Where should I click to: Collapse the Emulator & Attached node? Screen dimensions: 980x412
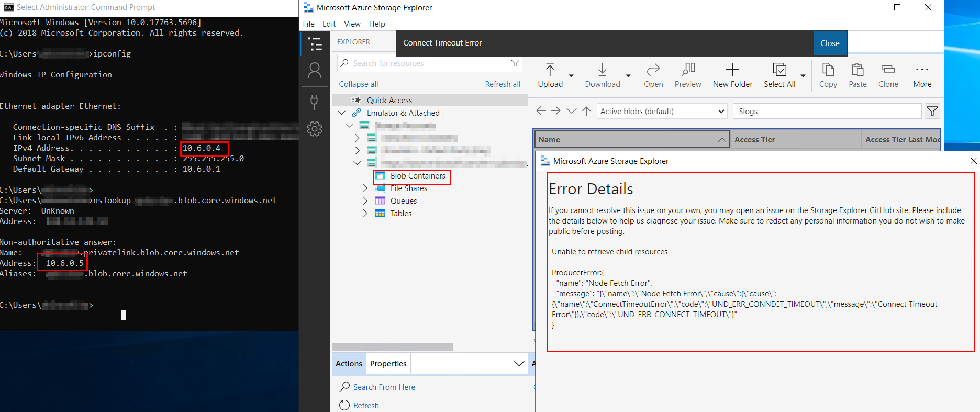341,113
